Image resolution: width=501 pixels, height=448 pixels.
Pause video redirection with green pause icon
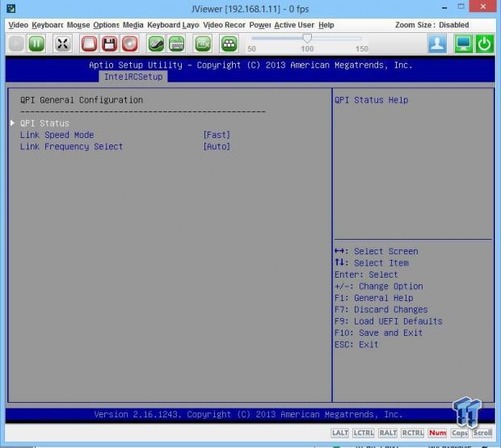tap(36, 44)
